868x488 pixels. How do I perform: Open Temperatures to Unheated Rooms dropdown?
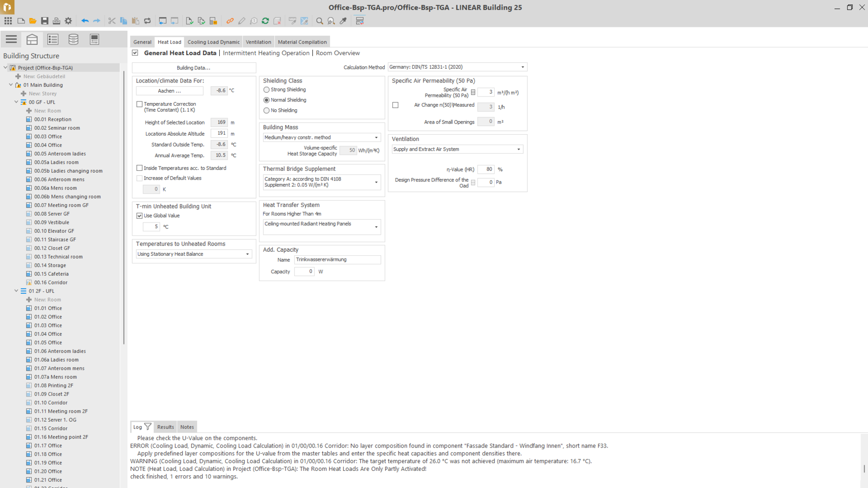(x=194, y=254)
